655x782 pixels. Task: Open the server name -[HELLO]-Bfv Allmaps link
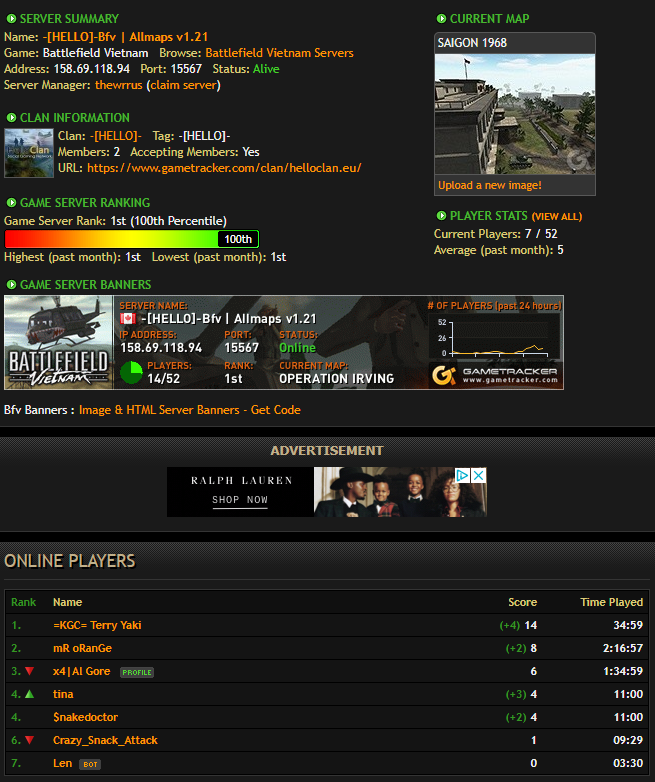[125, 37]
